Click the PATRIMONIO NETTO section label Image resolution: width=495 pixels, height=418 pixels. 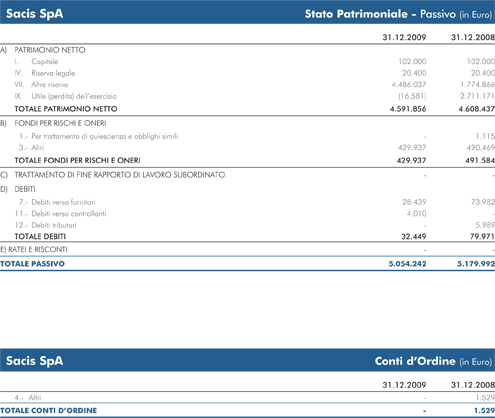50,50
